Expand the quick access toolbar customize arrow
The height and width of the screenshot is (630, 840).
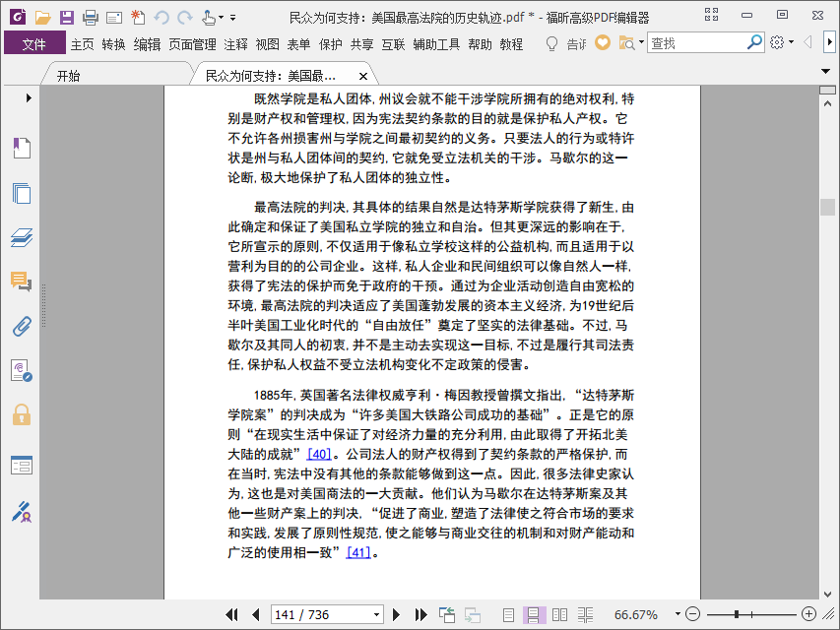click(233, 18)
